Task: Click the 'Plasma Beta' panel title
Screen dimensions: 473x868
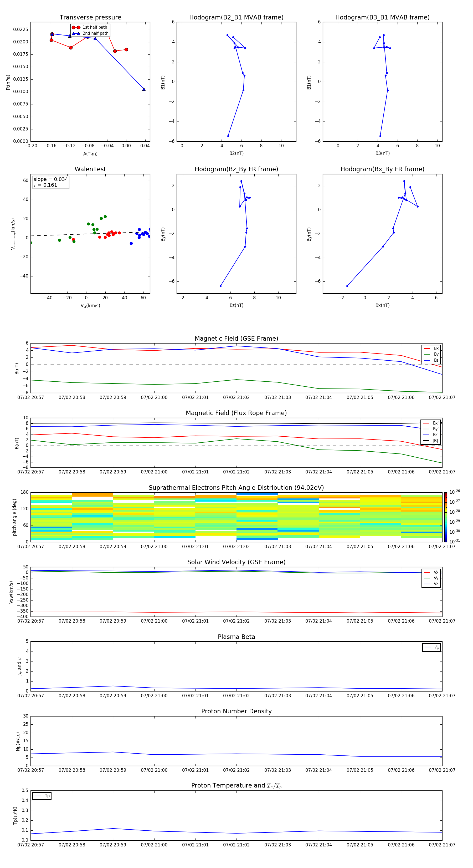Action: (236, 637)
